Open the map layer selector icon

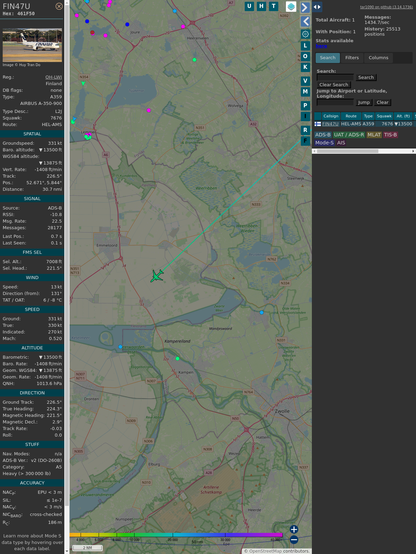point(291,6)
